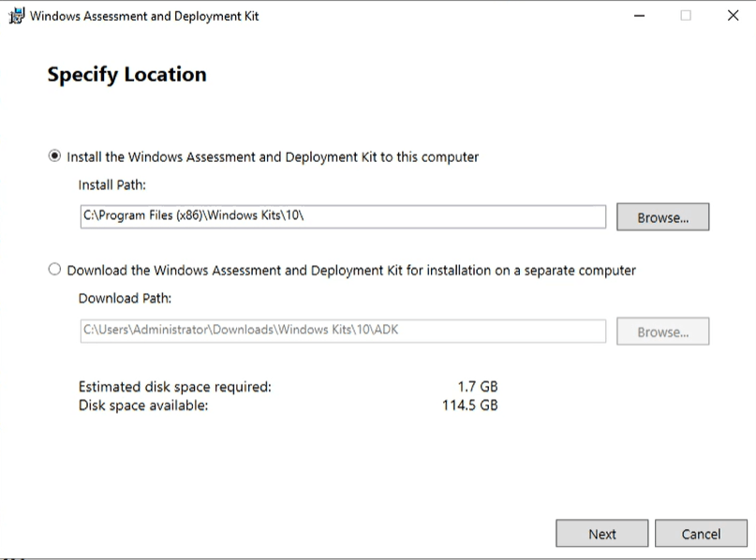This screenshot has width=756, height=560.
Task: Click inside the Install Path text field
Action: click(343, 216)
